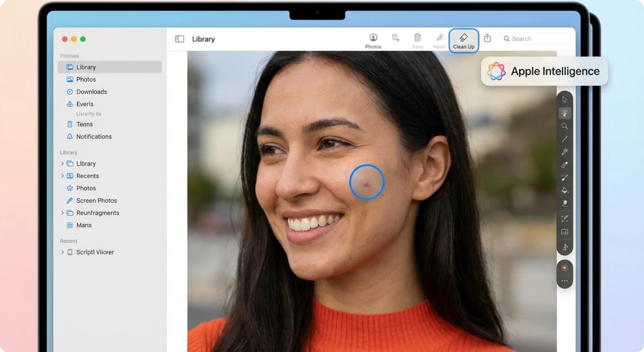Click the Lisrarity its sublabel

coord(89,114)
